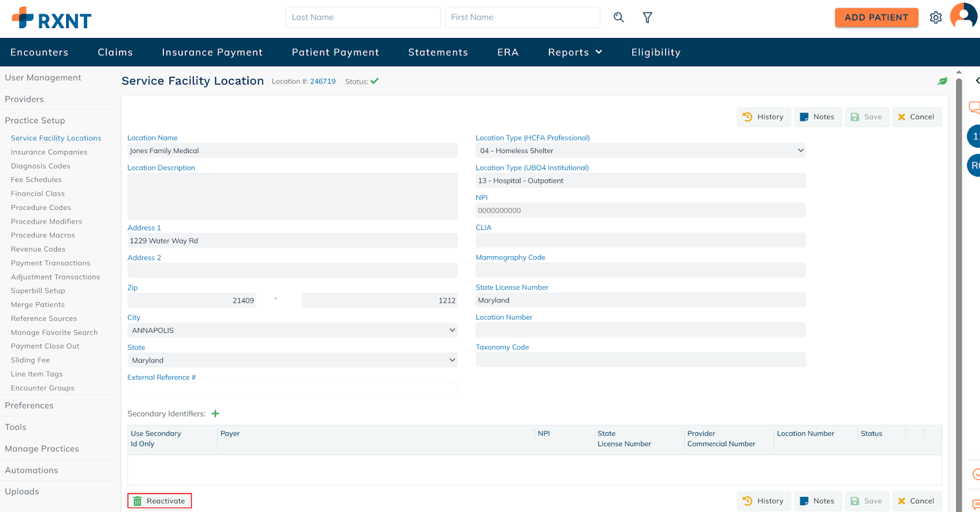Expand the City dropdown
The height and width of the screenshot is (512, 980).
[x=292, y=331]
